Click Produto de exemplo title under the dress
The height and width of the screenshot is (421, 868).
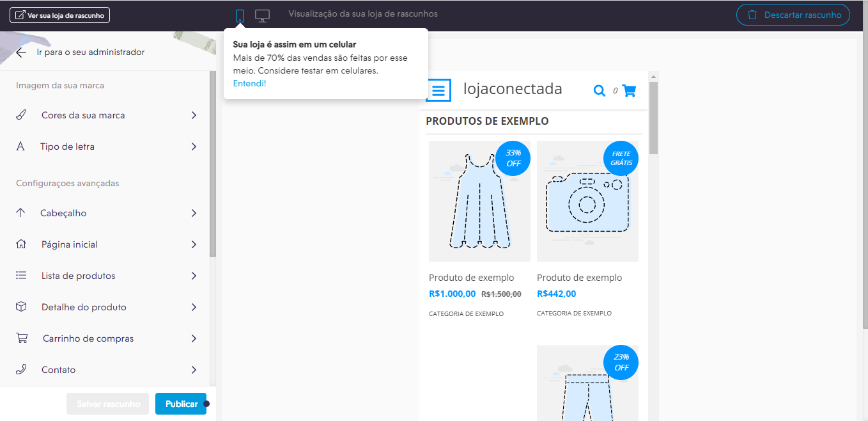coord(472,278)
